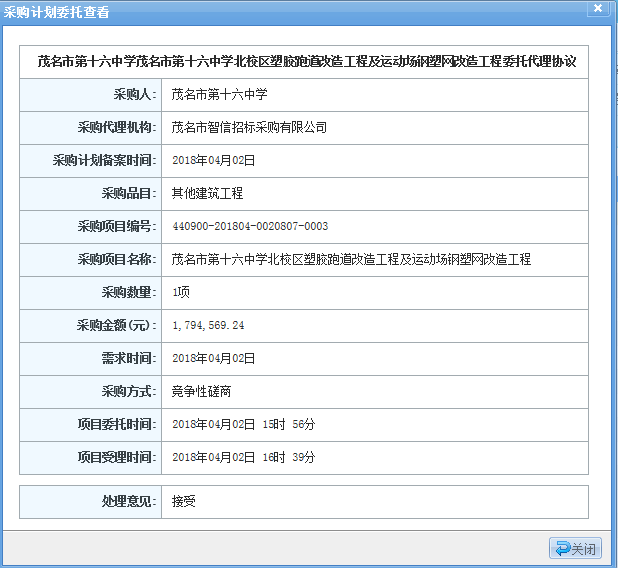Close the dialog using the title bar X
This screenshot has width=618, height=568.
597,10
